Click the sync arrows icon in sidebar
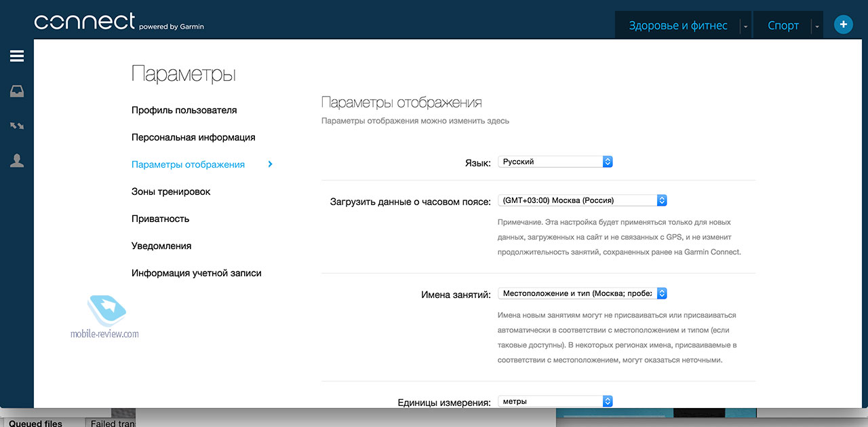Screen dimensions: 868x427 [17, 126]
